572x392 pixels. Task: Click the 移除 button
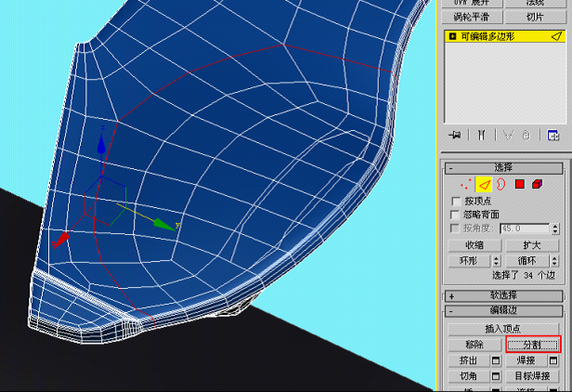point(474,345)
